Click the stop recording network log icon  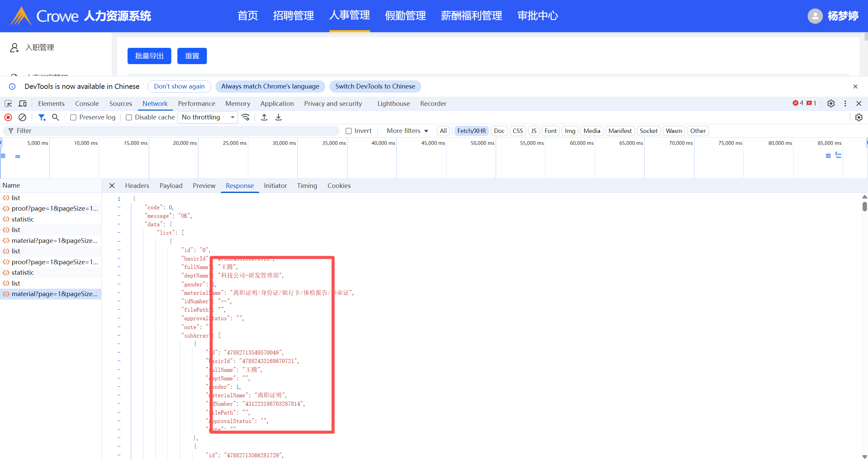[x=8, y=117]
